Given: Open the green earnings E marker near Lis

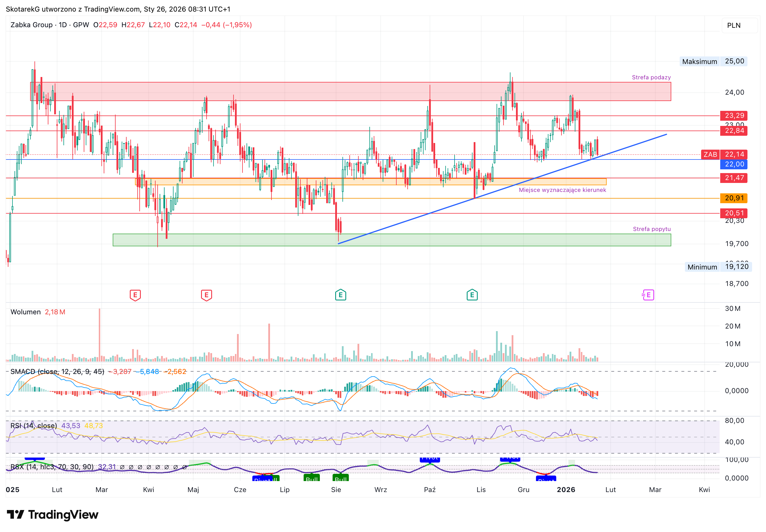Looking at the screenshot, I should tap(472, 295).
